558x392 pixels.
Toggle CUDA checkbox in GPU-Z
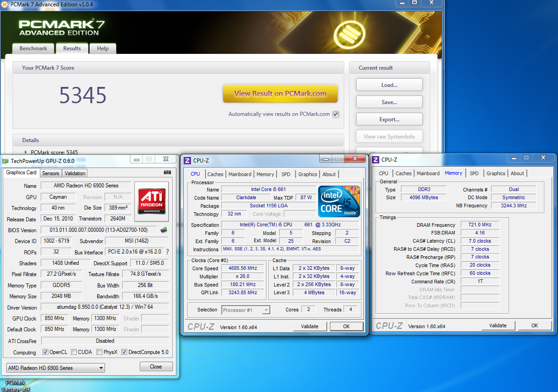click(73, 352)
